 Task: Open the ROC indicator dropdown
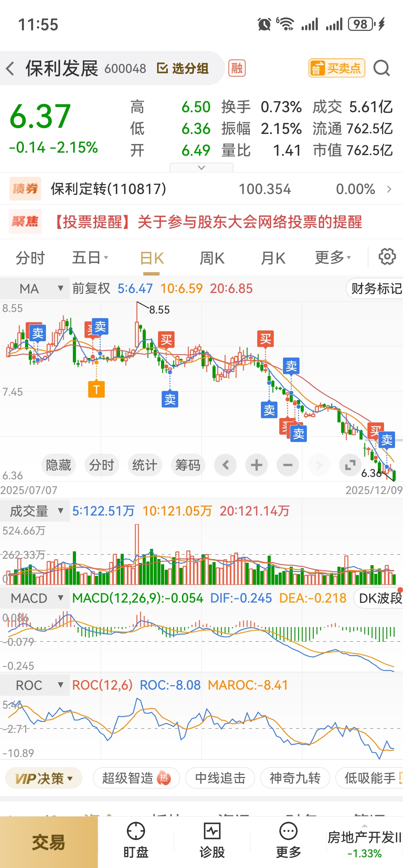click(x=35, y=685)
